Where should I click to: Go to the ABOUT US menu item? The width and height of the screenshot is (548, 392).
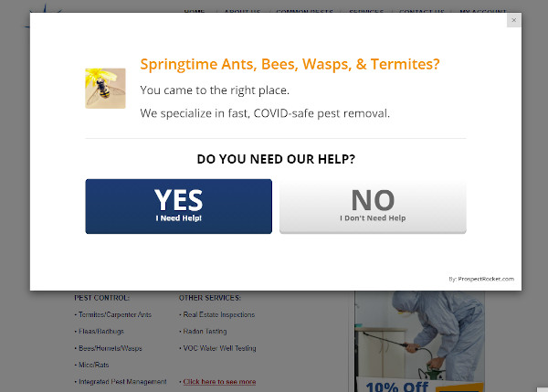[x=242, y=12]
